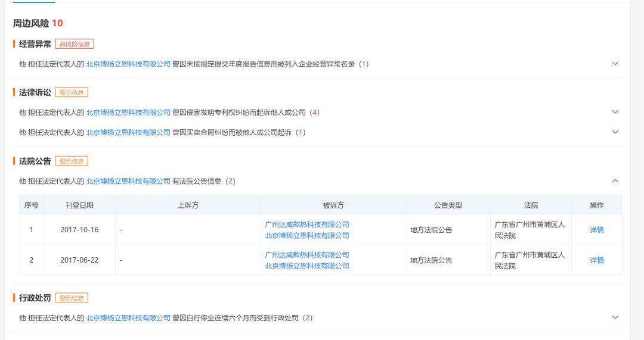Select the 公告类型 column header

click(x=448, y=205)
